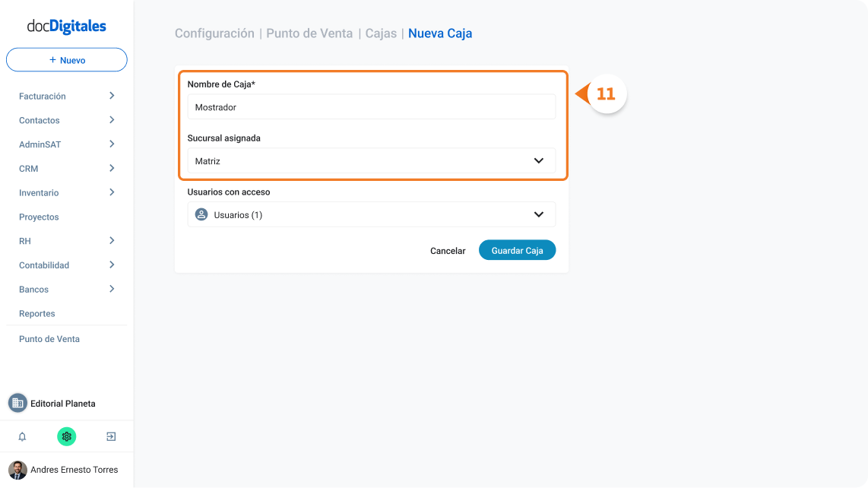868x488 pixels.
Task: Open Reportes in the sidebar
Action: click(x=37, y=313)
